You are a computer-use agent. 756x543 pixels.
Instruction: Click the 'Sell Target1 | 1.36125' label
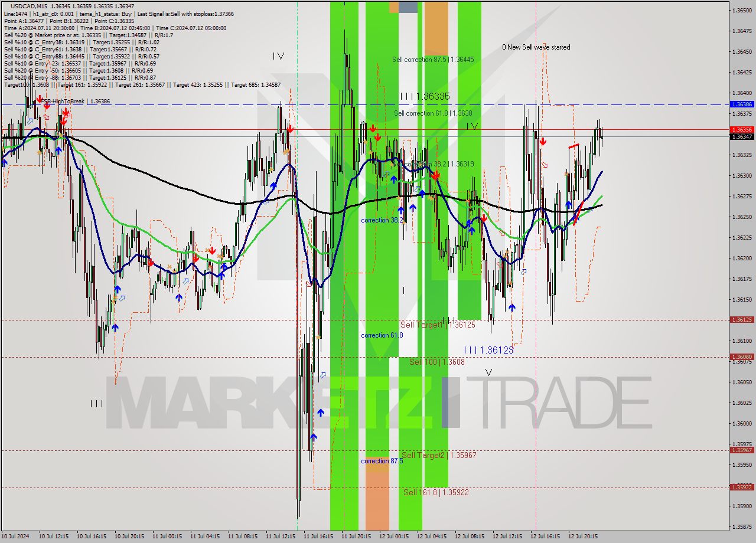pyautogui.click(x=438, y=325)
